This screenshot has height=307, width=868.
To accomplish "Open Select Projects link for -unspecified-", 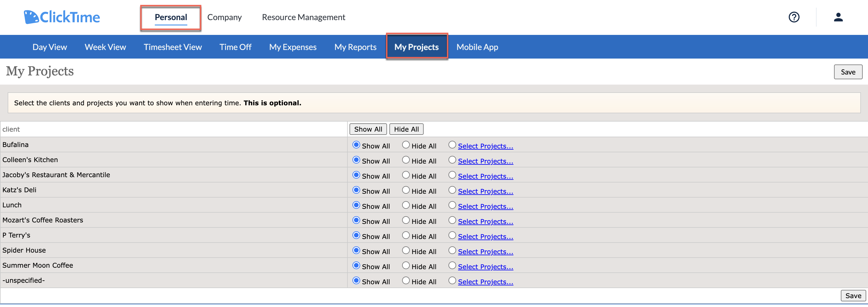I will 486,282.
